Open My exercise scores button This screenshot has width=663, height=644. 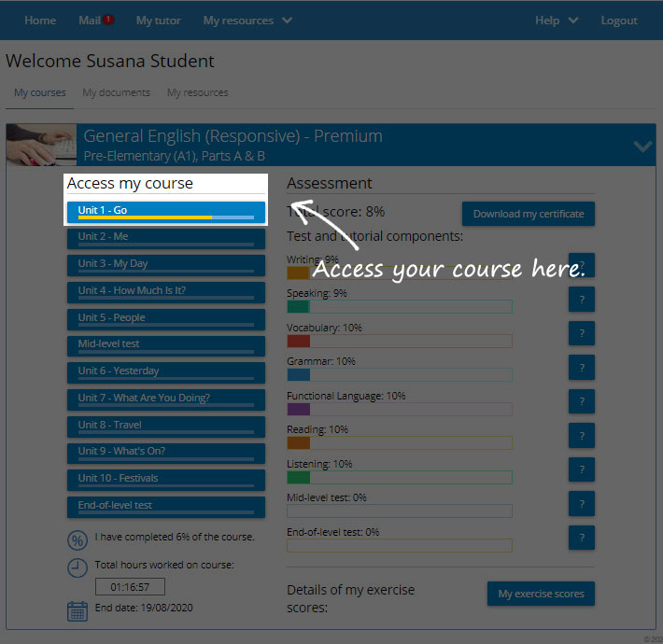point(541,594)
